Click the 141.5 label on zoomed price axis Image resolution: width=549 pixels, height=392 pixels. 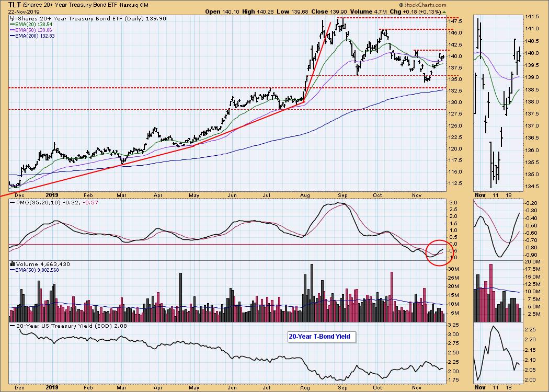pyautogui.click(x=532, y=16)
